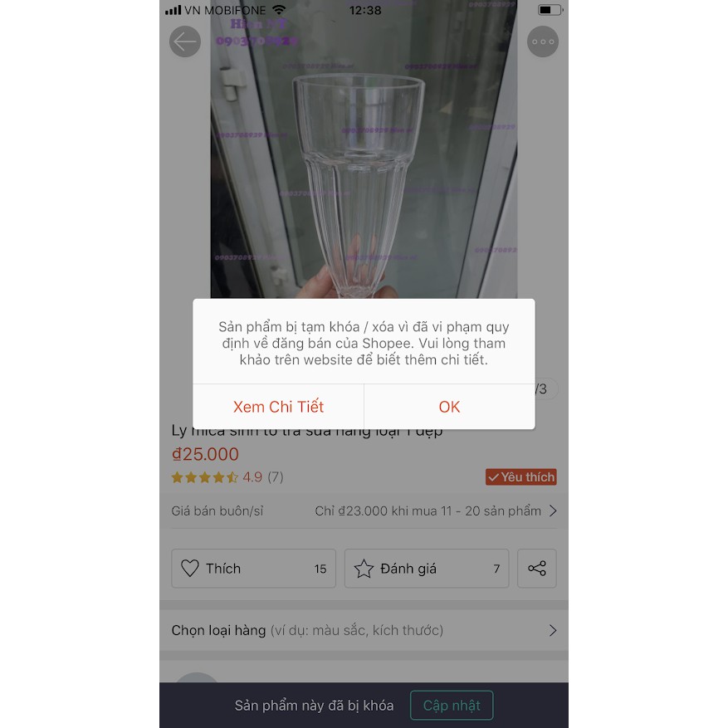This screenshot has width=728, height=728.
Task: Tap the back arrow icon
Action: [x=185, y=42]
